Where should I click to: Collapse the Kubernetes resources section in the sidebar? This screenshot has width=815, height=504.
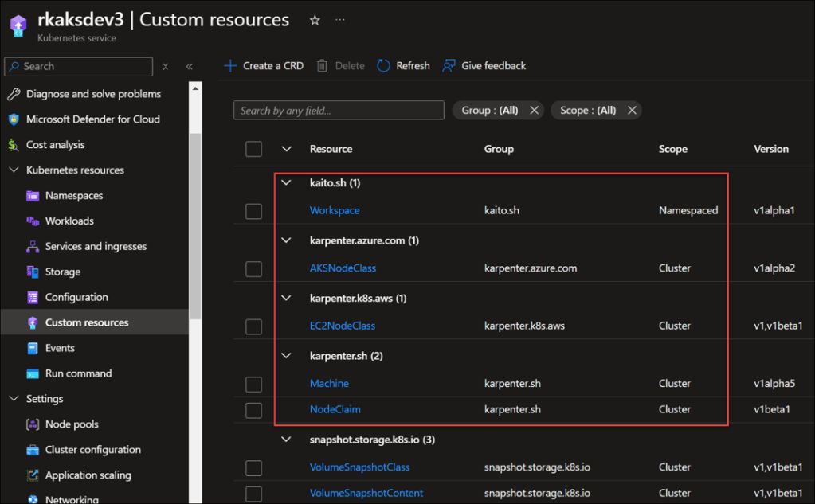click(13, 170)
